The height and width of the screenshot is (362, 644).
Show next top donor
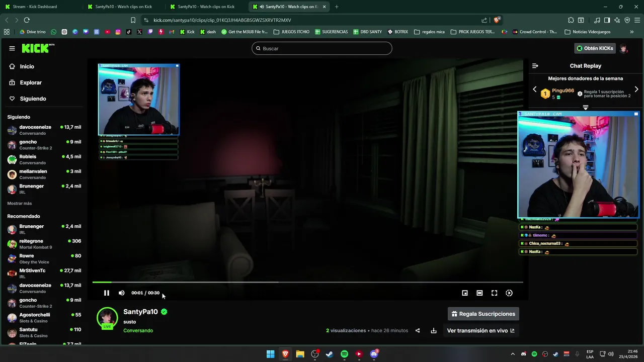point(636,89)
